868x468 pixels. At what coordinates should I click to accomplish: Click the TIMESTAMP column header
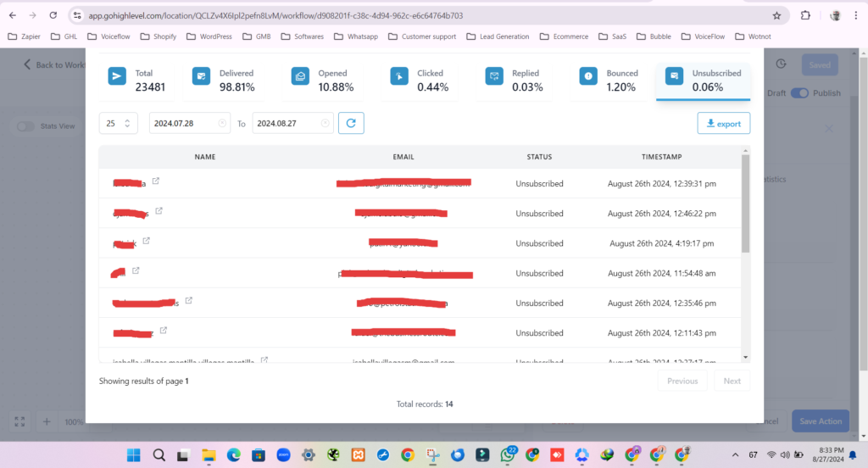coord(661,157)
